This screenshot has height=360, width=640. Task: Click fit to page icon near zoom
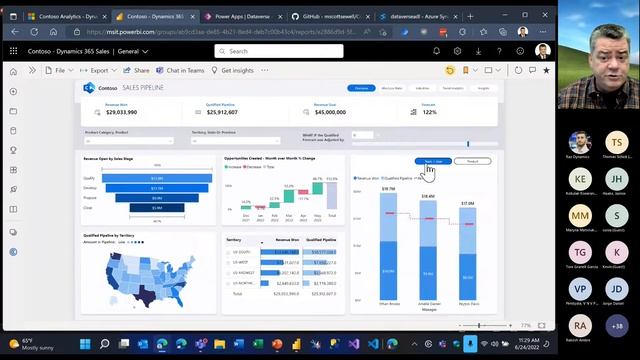pos(541,325)
